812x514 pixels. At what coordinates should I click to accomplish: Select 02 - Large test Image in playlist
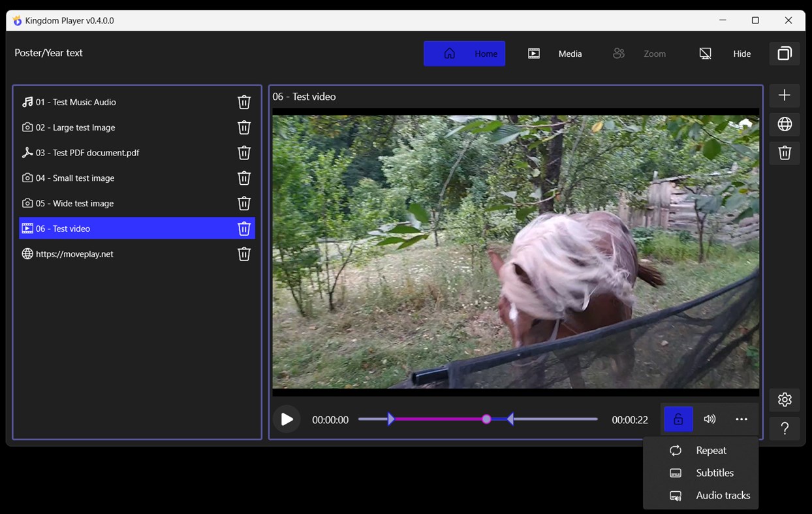click(137, 127)
